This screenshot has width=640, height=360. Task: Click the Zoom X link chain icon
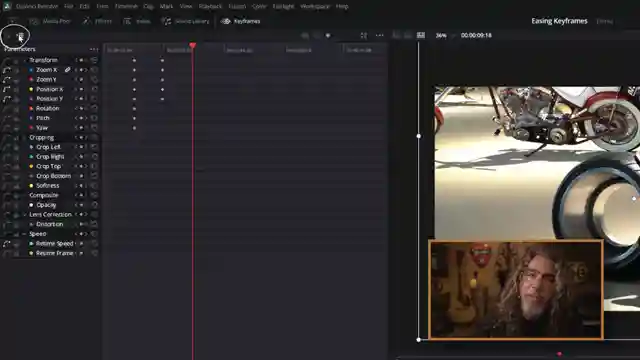(68, 70)
